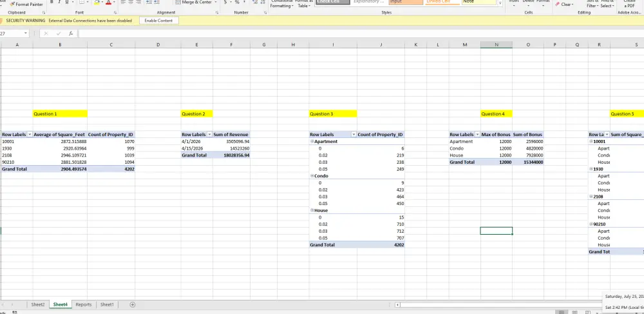Select column N header
This screenshot has width=644, height=314.
click(496, 44)
